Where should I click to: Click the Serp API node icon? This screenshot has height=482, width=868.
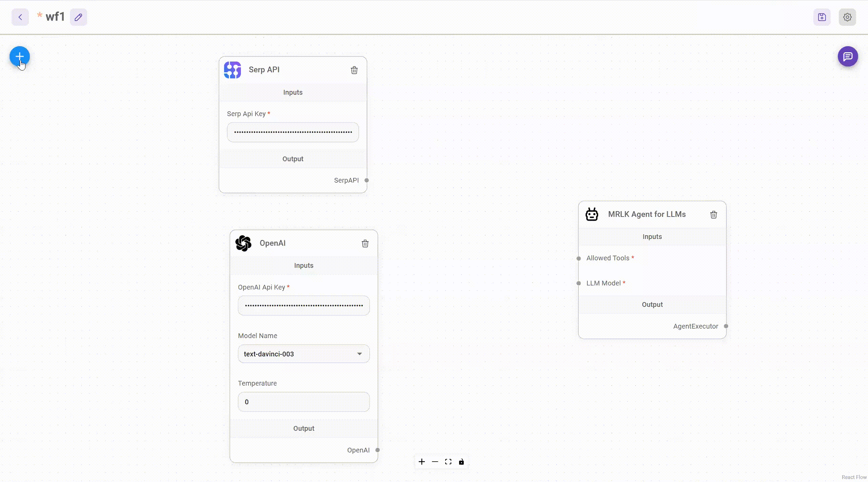232,70
